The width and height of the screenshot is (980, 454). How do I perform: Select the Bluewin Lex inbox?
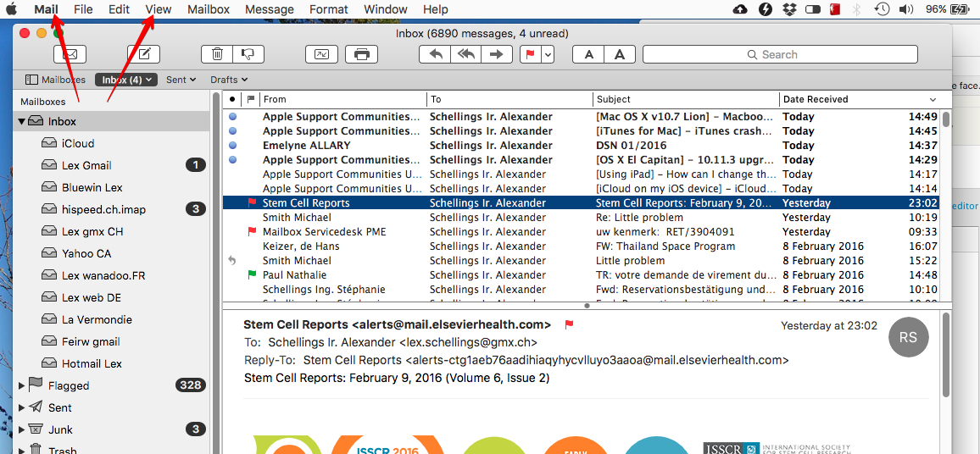[x=111, y=187]
